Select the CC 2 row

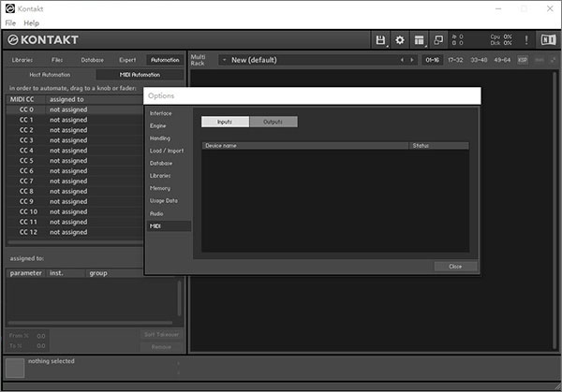(75, 130)
